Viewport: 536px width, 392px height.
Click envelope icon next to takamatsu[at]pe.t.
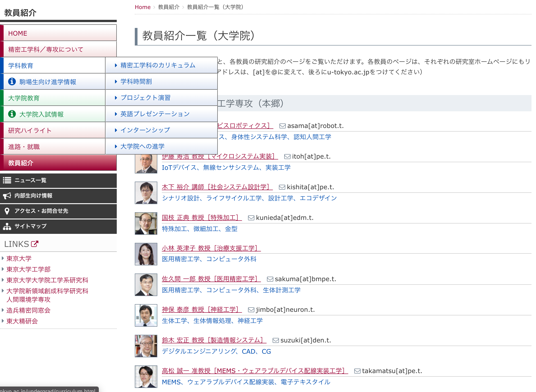(357, 371)
